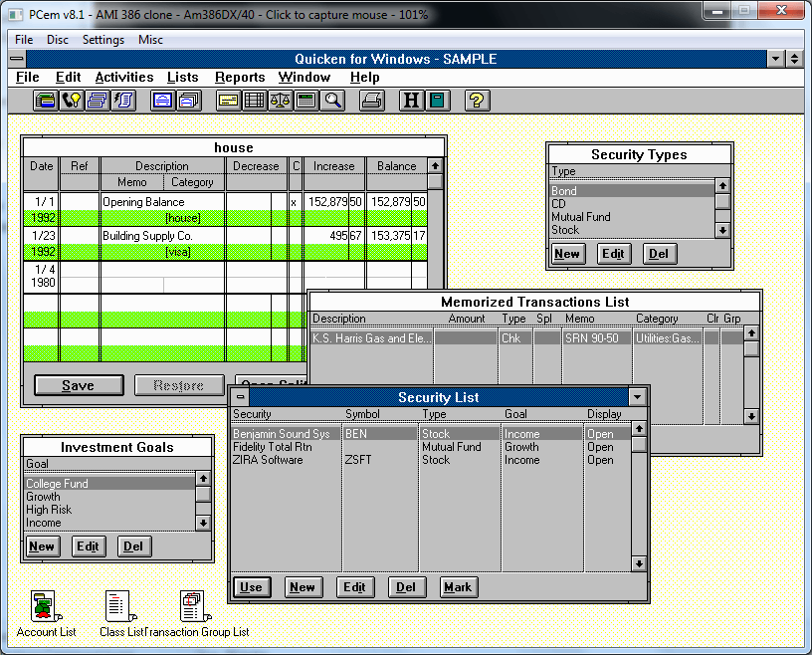Click Del in Security List window
This screenshot has width=812, height=655.
pos(407,587)
